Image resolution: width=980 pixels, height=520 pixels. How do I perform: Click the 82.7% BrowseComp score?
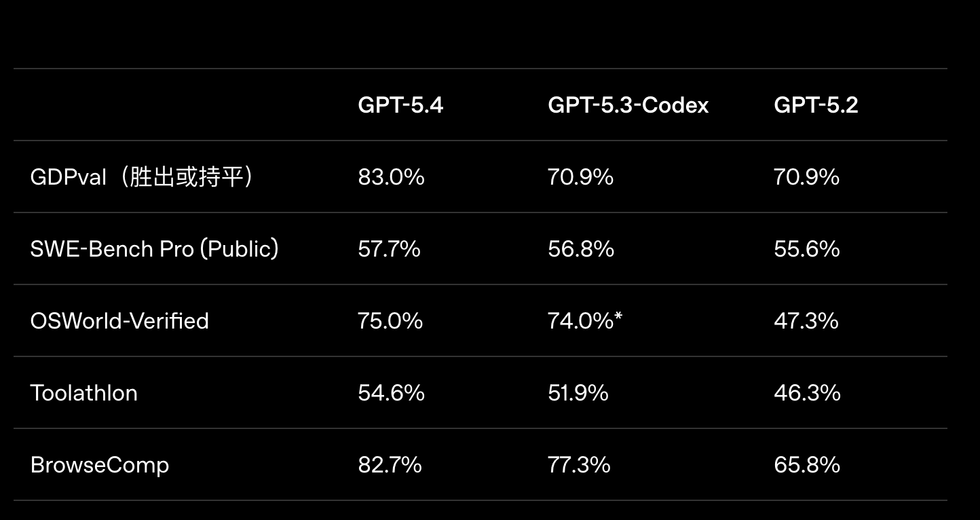pos(390,465)
